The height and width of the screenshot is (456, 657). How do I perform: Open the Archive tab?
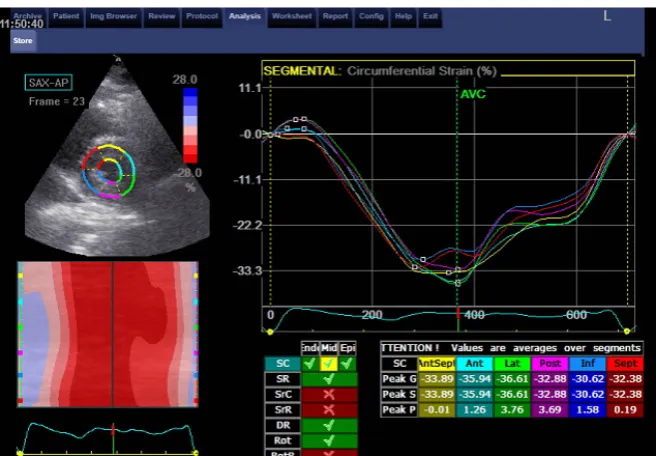pos(28,17)
